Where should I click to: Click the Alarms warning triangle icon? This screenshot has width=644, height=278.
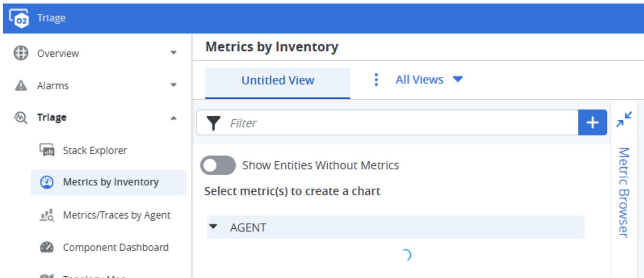(x=21, y=86)
